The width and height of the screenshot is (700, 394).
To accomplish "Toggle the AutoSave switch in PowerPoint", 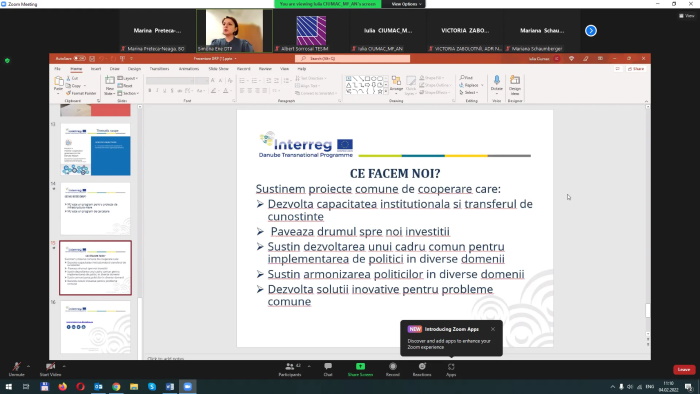I will click(80, 58).
